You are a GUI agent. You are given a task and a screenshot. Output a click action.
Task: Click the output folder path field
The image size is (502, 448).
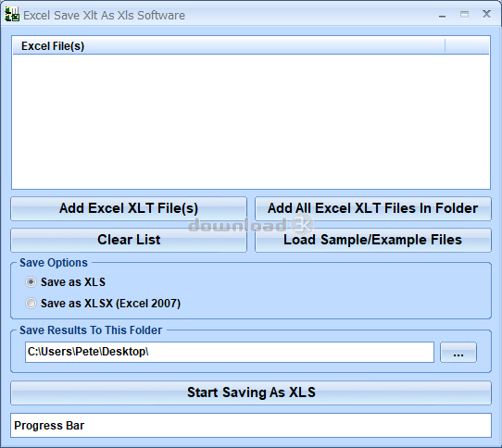coord(230,352)
